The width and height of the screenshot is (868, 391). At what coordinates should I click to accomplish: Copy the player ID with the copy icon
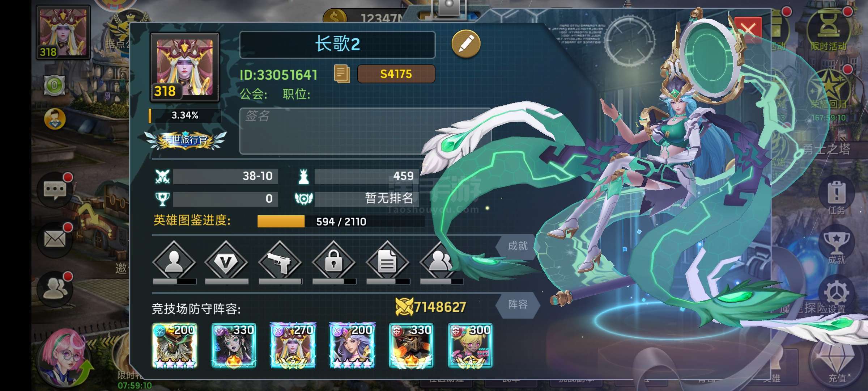coord(342,74)
